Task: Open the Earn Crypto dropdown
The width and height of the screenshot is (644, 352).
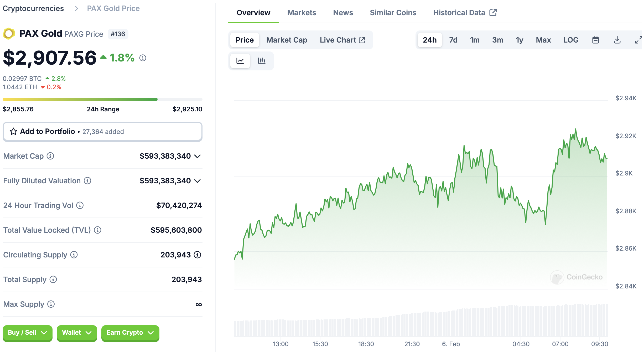Action: click(x=130, y=333)
